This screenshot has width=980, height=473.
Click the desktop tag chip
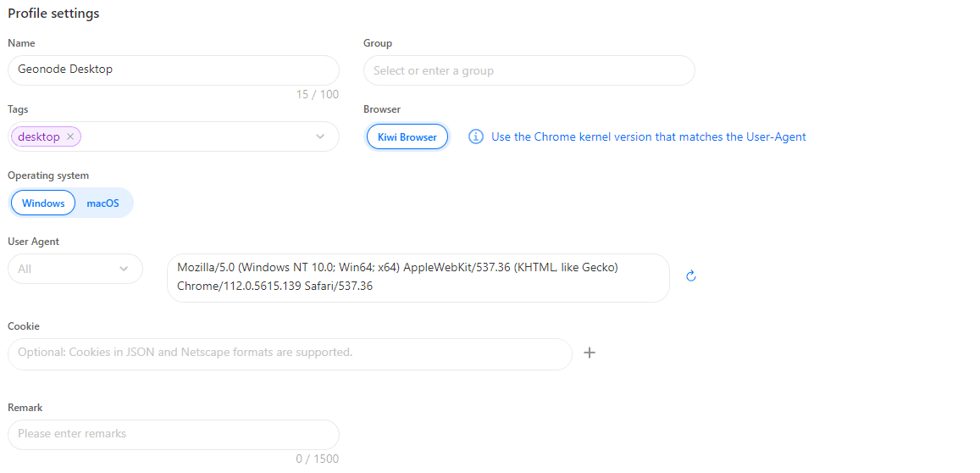(47, 136)
